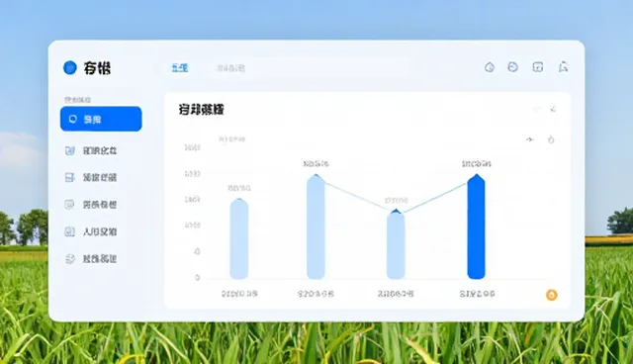Viewport: 633px width, 364px height.
Task: Open the second sidebar item below the highlighted one
Action: pos(91,178)
